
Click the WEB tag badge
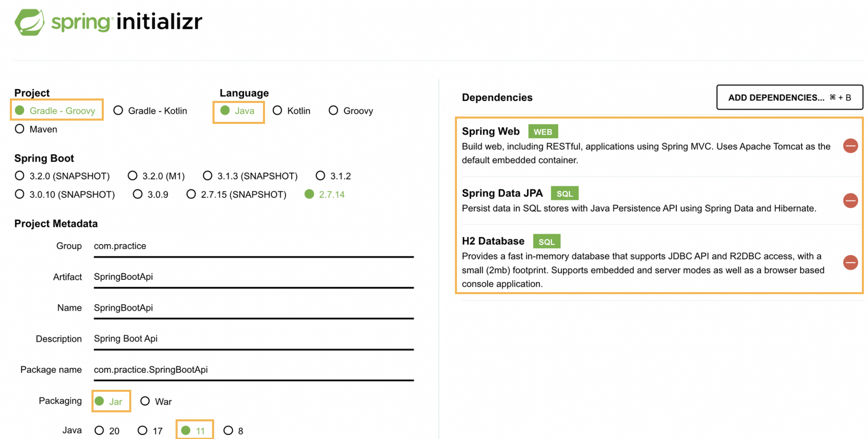[x=542, y=132]
